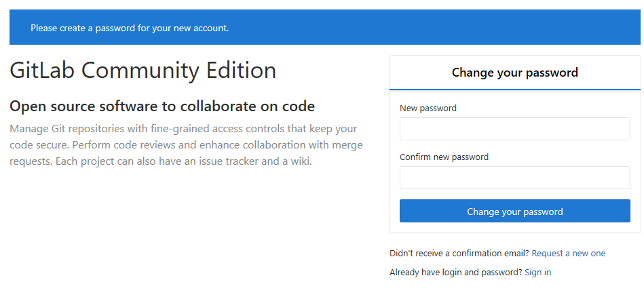Image resolution: width=644 pixels, height=299 pixels.
Task: Follow the Sign in link
Action: click(x=537, y=273)
